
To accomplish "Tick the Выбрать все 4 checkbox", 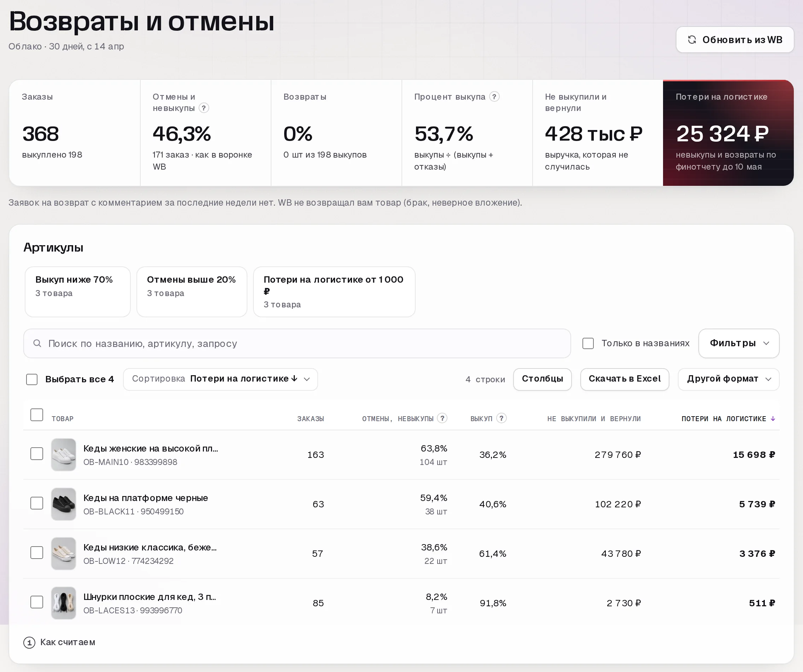I will click(32, 379).
